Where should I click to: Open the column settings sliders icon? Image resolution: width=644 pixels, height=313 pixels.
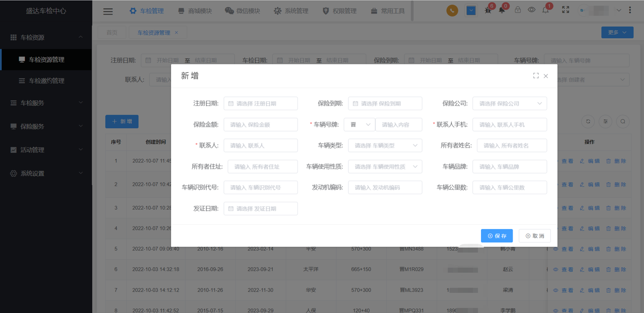[605, 121]
